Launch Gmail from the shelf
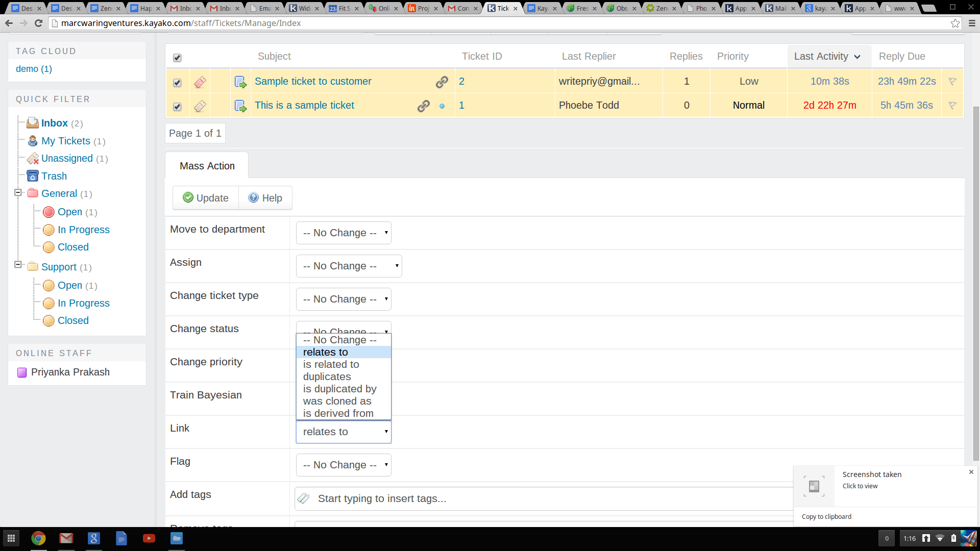This screenshot has height=551, width=980. tap(66, 538)
